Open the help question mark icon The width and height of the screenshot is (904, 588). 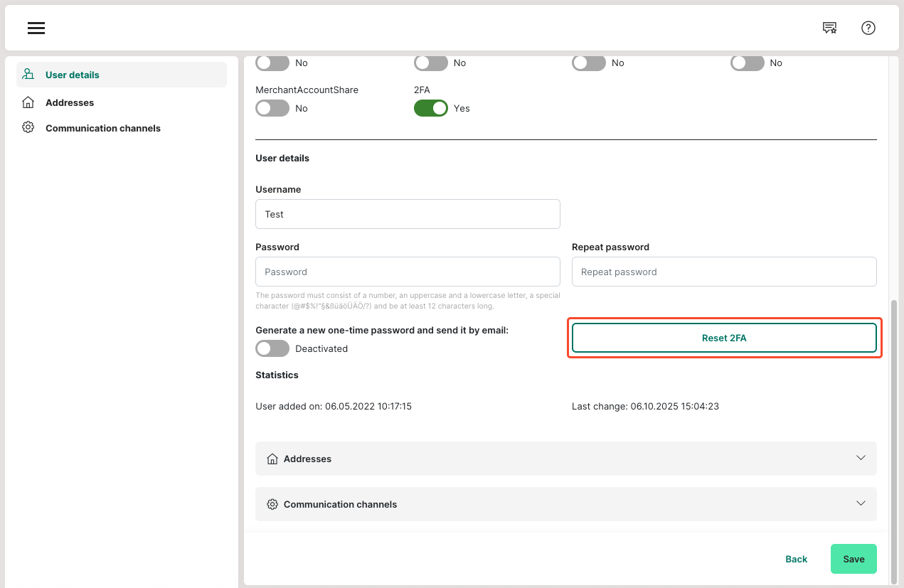click(x=868, y=28)
